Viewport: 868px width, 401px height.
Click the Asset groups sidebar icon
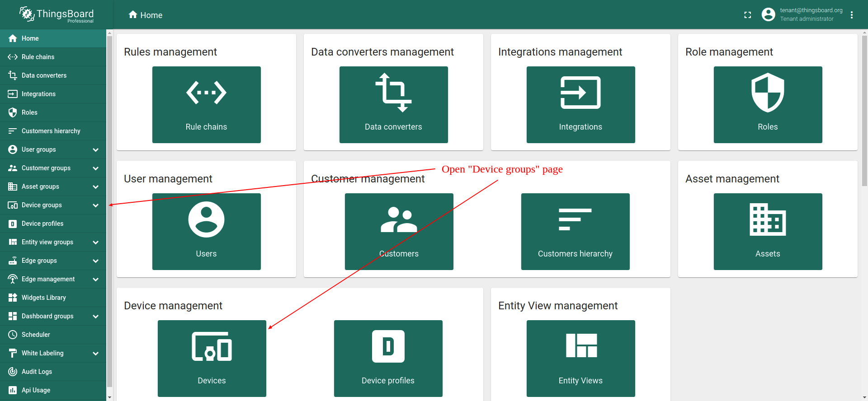13,187
